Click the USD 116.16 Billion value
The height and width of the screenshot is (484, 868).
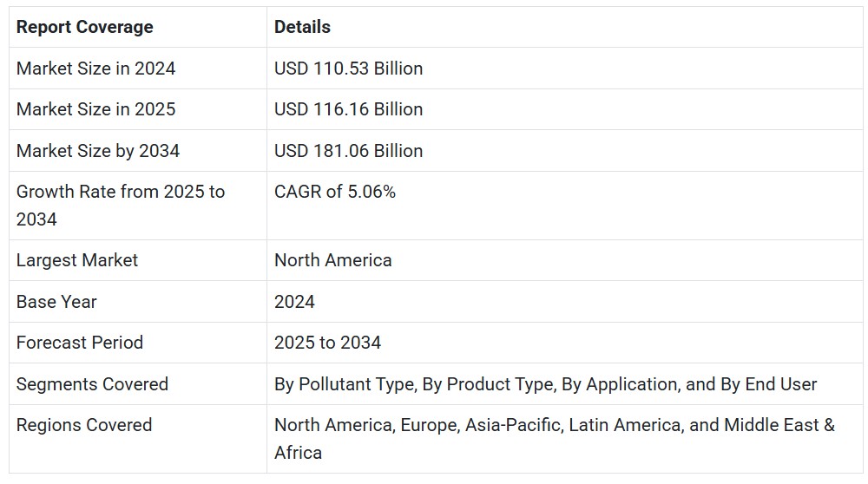(348, 109)
